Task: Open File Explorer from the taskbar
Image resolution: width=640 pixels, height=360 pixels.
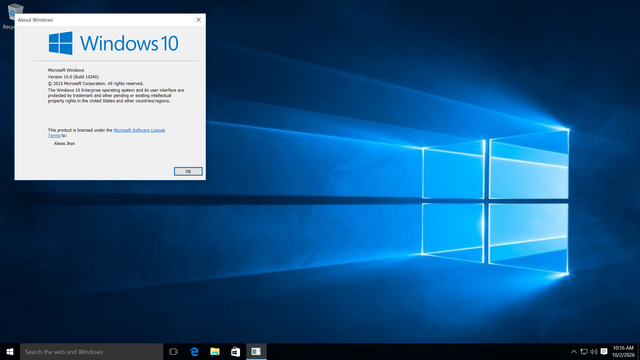Action: click(x=215, y=351)
